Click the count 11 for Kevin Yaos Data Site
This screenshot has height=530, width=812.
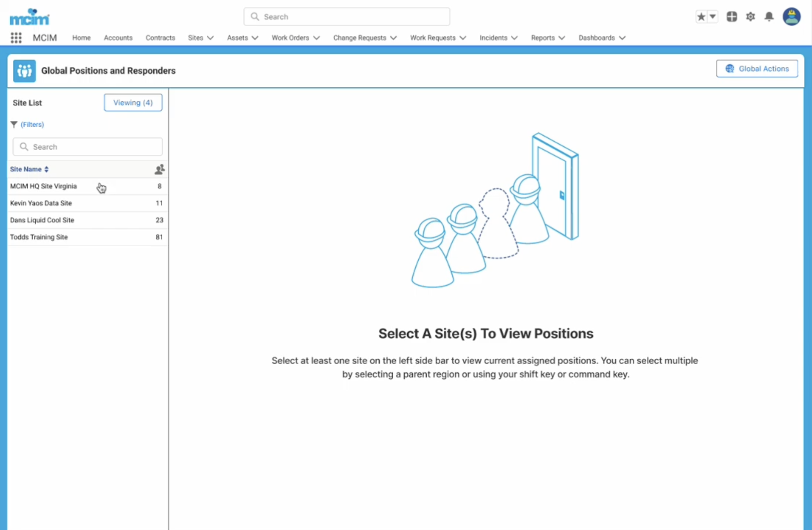coord(159,203)
